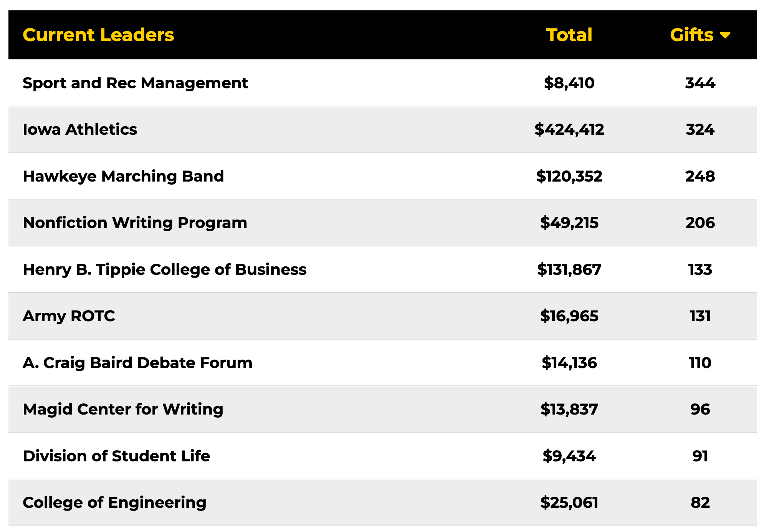Image resolution: width=764 pixels, height=532 pixels.
Task: Choose Nonfiction Writing Program row
Action: 382,223
